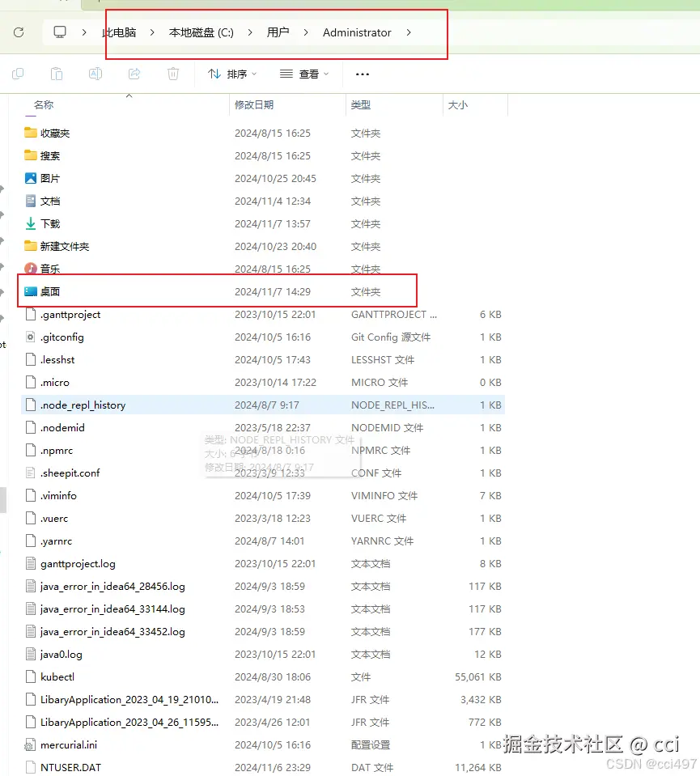This screenshot has height=776, width=700.
Task: Select the .sheepit.conf file icon
Action: (x=31, y=473)
